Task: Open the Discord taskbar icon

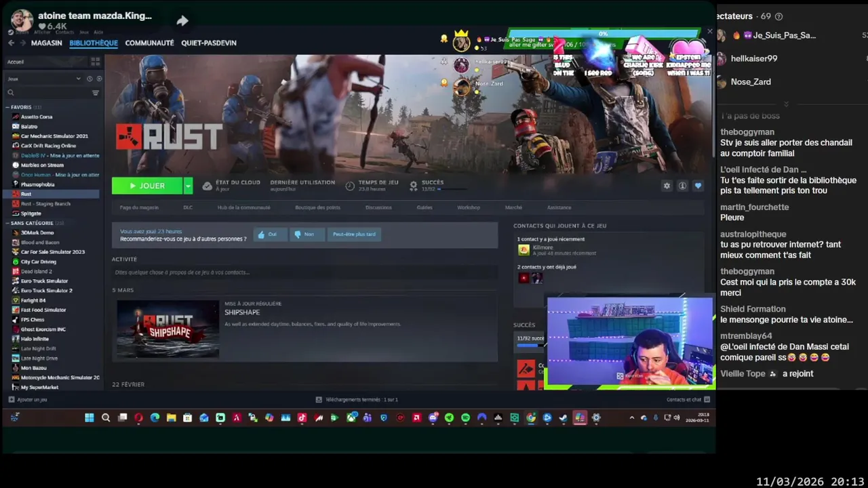Action: [x=433, y=418]
